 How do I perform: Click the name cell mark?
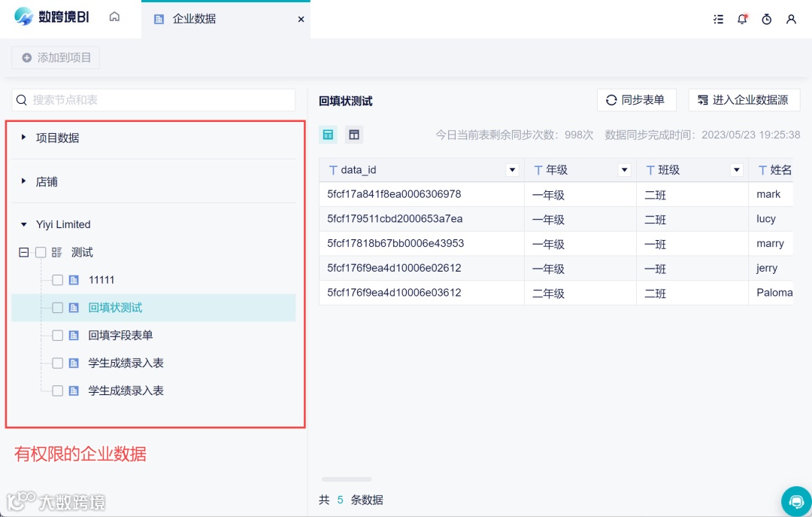tap(771, 194)
